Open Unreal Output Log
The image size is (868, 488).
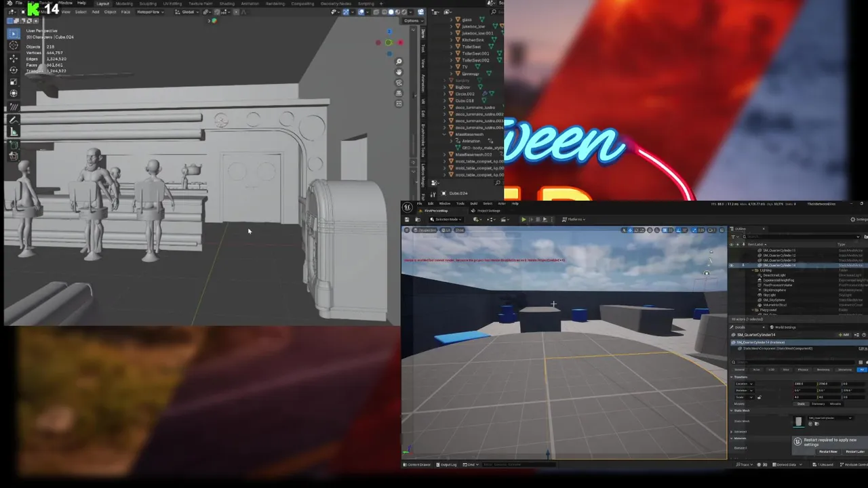(x=446, y=464)
